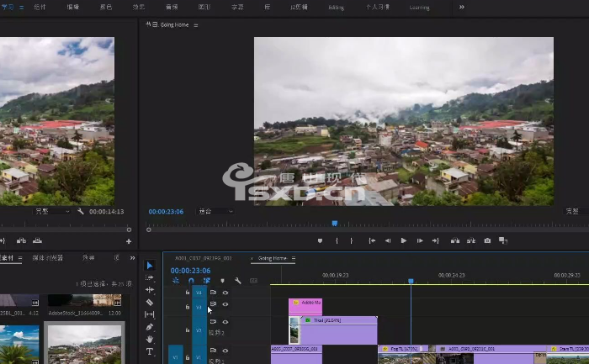
Task: Toggle Snap magnet in timeline
Action: click(x=191, y=281)
